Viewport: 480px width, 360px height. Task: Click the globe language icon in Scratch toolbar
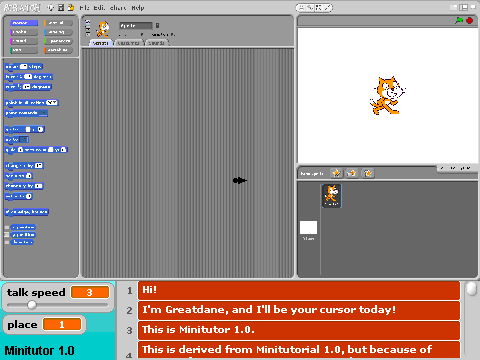tap(50, 7)
